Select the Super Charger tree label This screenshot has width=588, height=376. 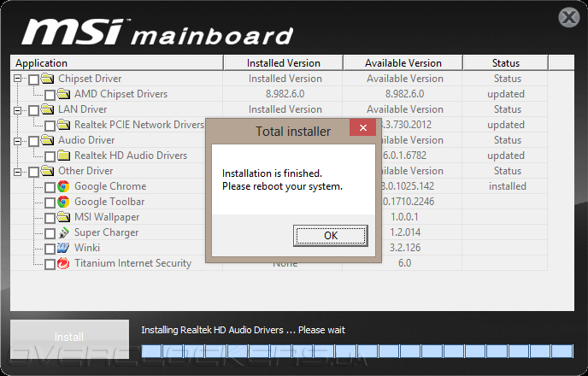click(x=107, y=232)
